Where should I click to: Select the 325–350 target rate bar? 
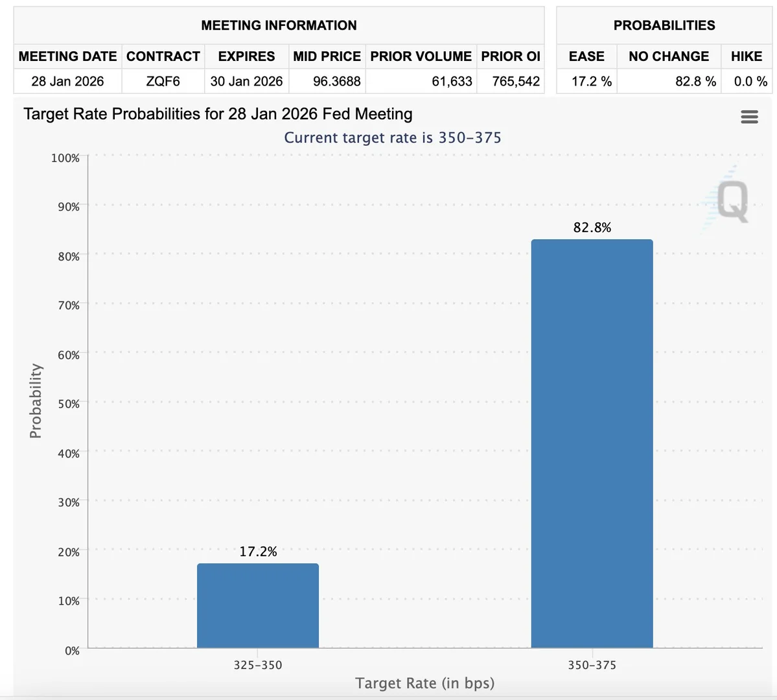coord(258,605)
